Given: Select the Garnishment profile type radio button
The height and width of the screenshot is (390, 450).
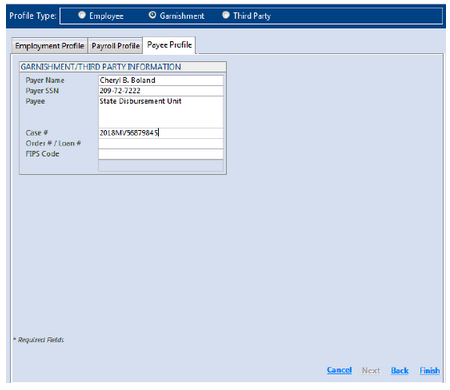Looking at the screenshot, I should pyautogui.click(x=152, y=15).
